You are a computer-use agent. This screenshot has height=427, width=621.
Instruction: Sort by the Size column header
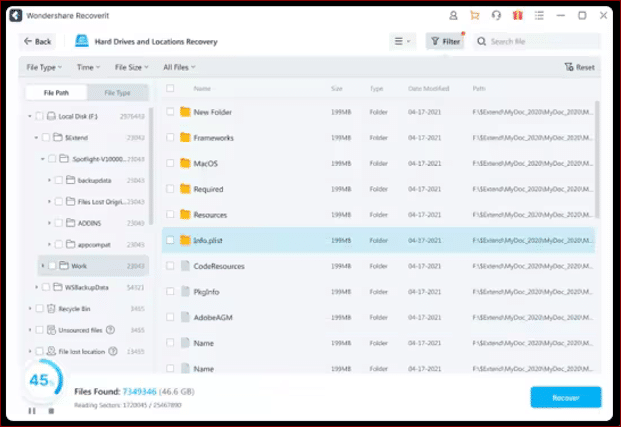point(337,88)
